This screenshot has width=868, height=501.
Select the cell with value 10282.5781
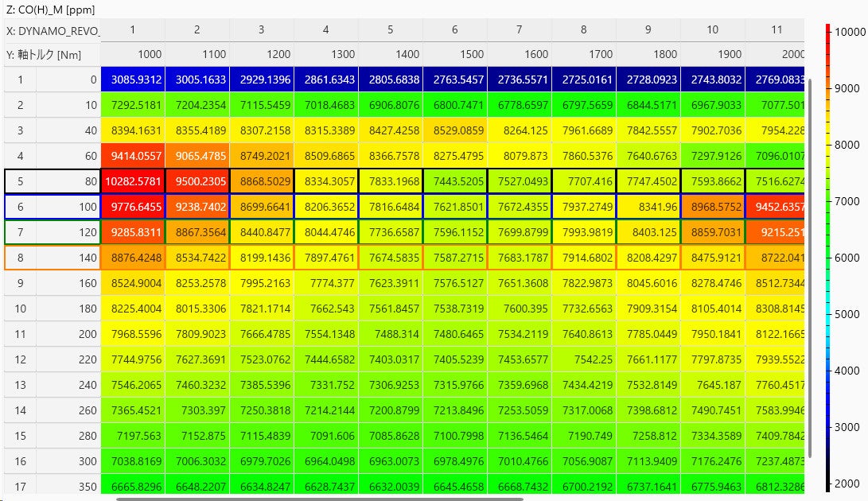click(133, 181)
